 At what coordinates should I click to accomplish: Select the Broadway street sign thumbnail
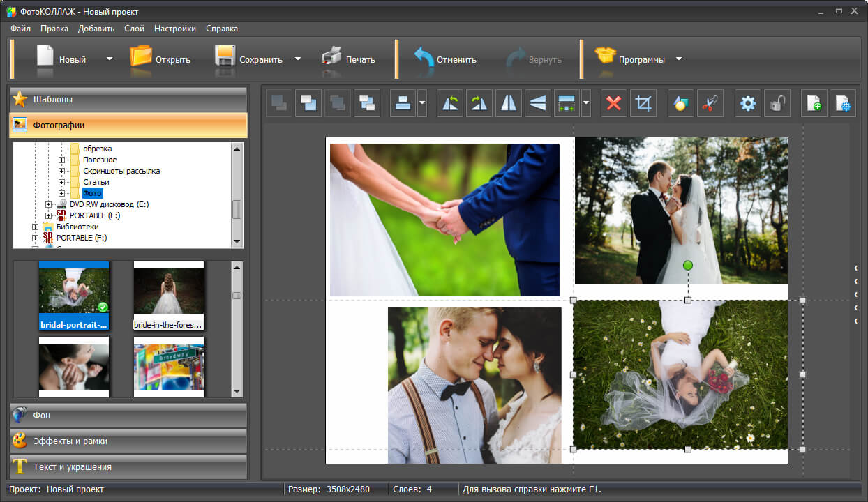pyautogui.click(x=169, y=367)
